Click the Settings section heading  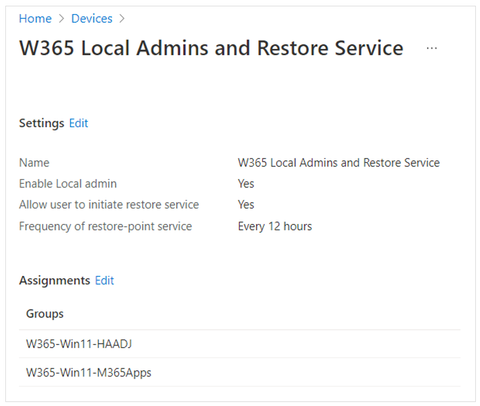pyautogui.click(x=41, y=123)
